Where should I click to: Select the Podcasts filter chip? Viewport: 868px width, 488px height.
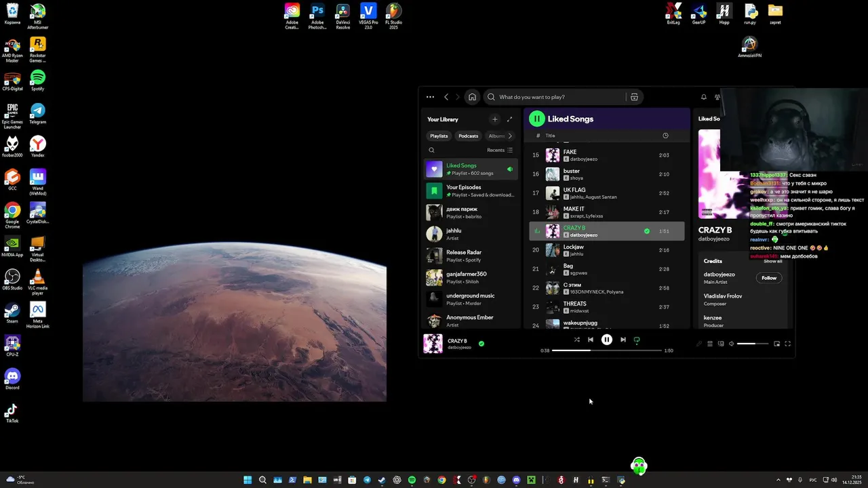click(468, 136)
